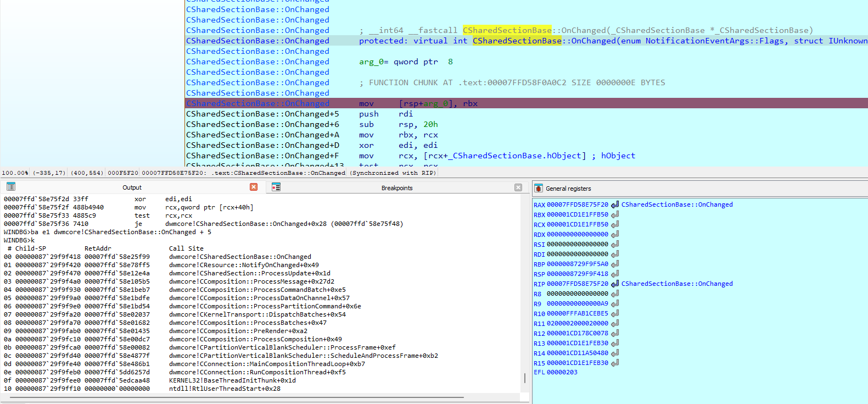Follow the RSI register jump arrow
Image resolution: width=868 pixels, height=404 pixels.
pyautogui.click(x=615, y=244)
